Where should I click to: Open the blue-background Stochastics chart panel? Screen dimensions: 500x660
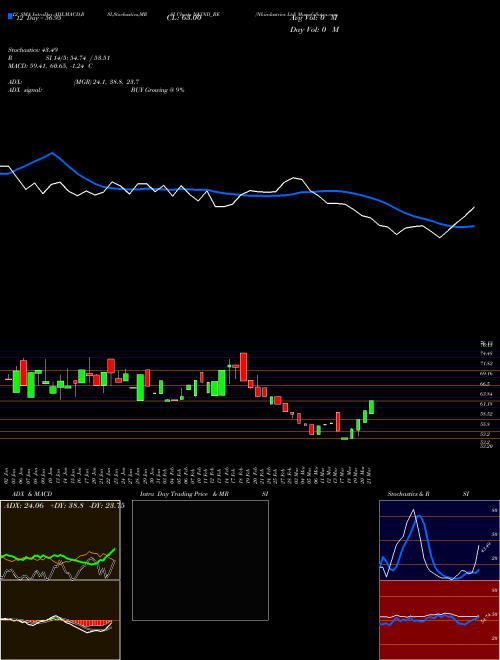point(439,540)
